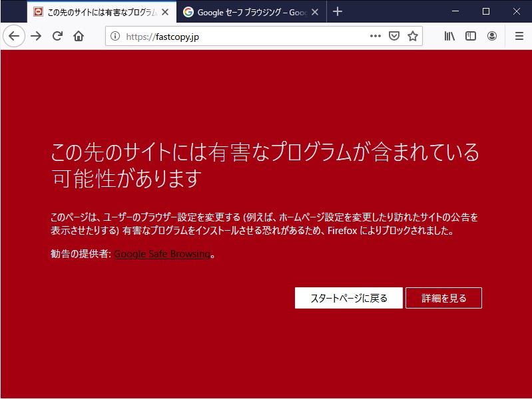Reload the current page
The height and width of the screenshot is (399, 532).
point(57,36)
